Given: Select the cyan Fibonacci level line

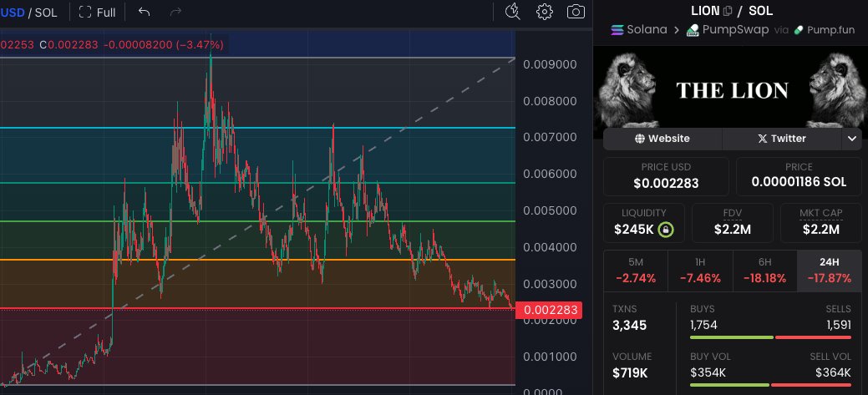Looking at the screenshot, I should click(x=257, y=128).
